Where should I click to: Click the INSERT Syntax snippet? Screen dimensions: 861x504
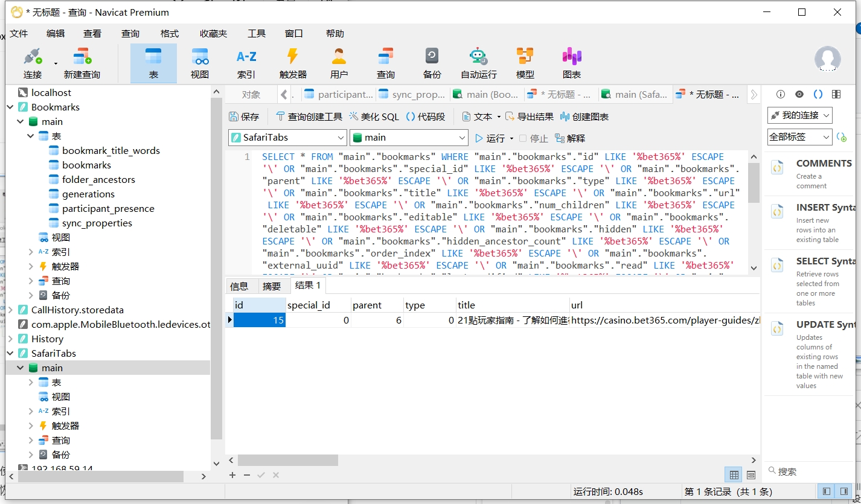click(x=810, y=223)
